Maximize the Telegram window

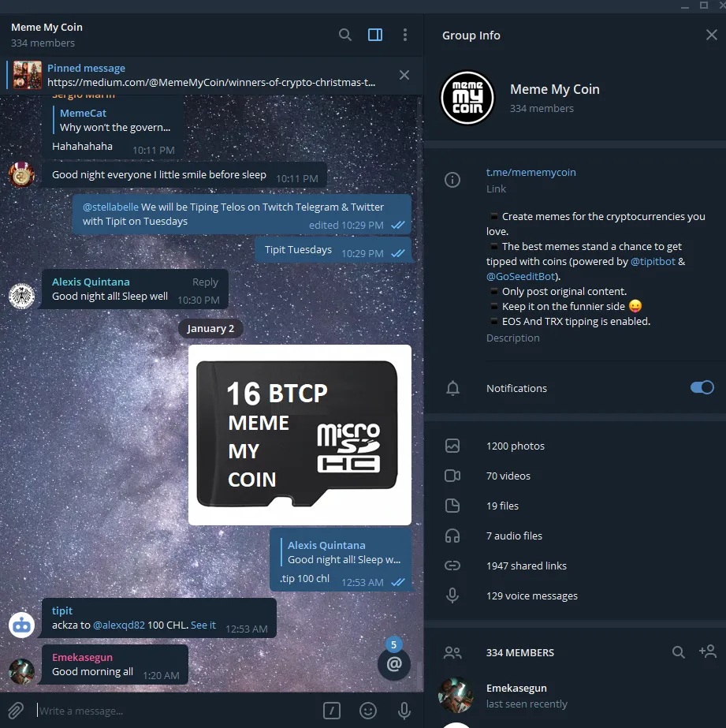[704, 5]
